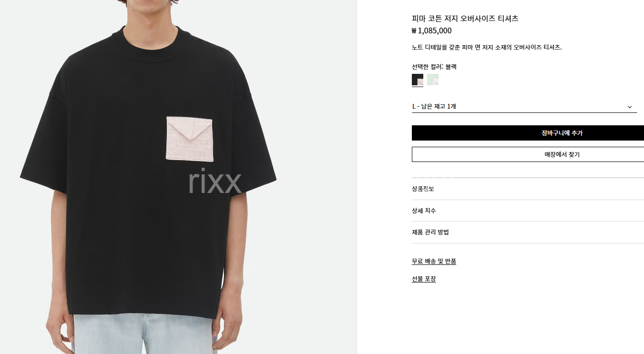This screenshot has width=644, height=354.
Task: Select the black color swatch
Action: (x=418, y=80)
